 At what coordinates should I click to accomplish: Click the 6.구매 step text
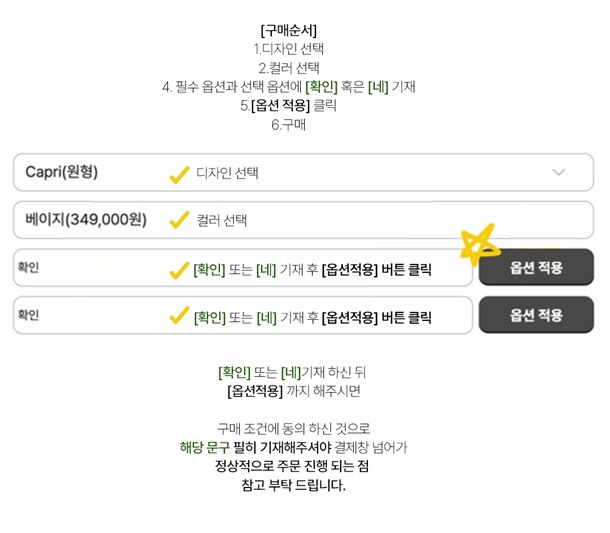coord(288,124)
